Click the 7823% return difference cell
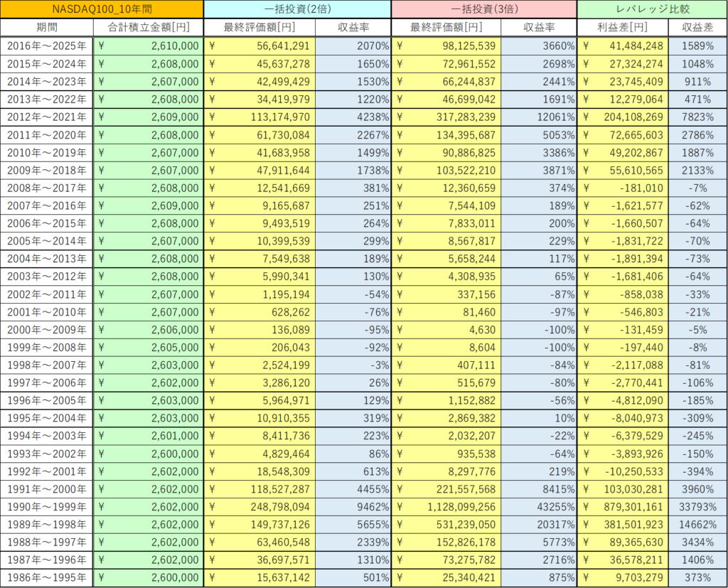This screenshot has height=588, width=728. point(697,117)
